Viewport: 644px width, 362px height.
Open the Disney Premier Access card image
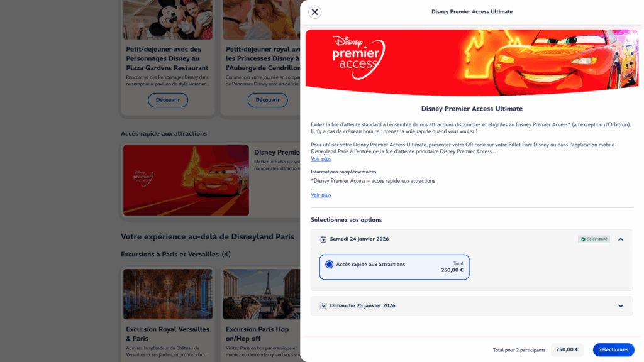[x=186, y=180]
